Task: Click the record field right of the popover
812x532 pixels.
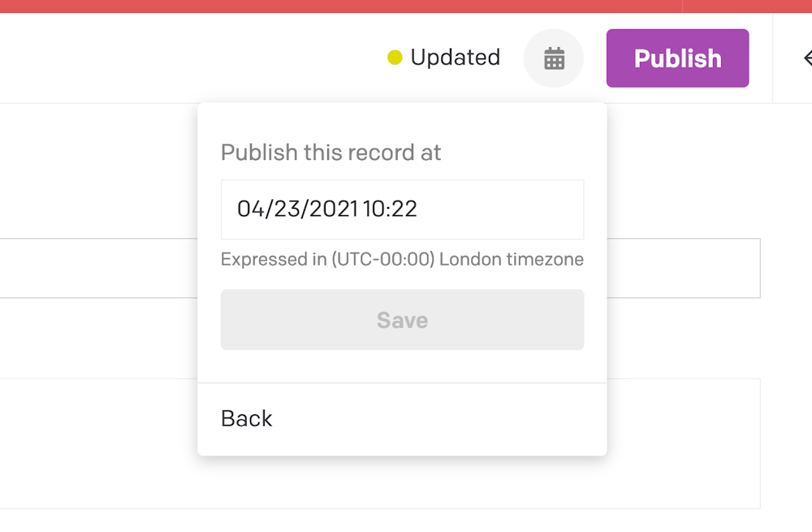Action: pyautogui.click(x=684, y=268)
